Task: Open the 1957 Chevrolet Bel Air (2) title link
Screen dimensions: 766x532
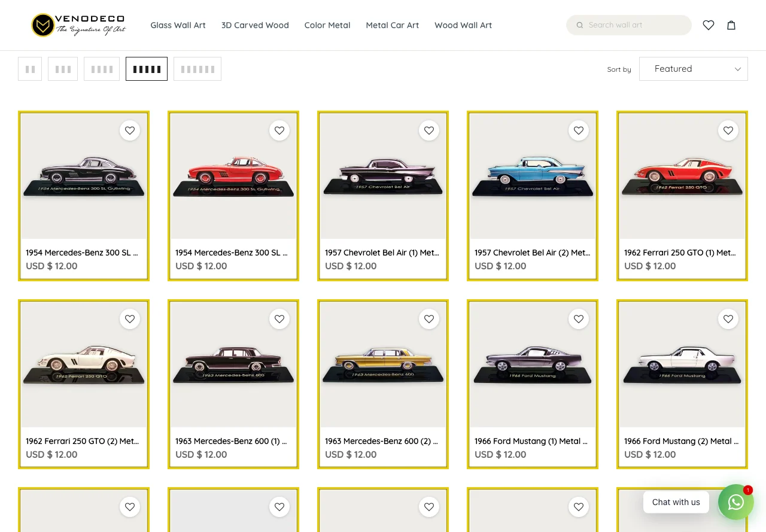Action: pyautogui.click(x=532, y=253)
